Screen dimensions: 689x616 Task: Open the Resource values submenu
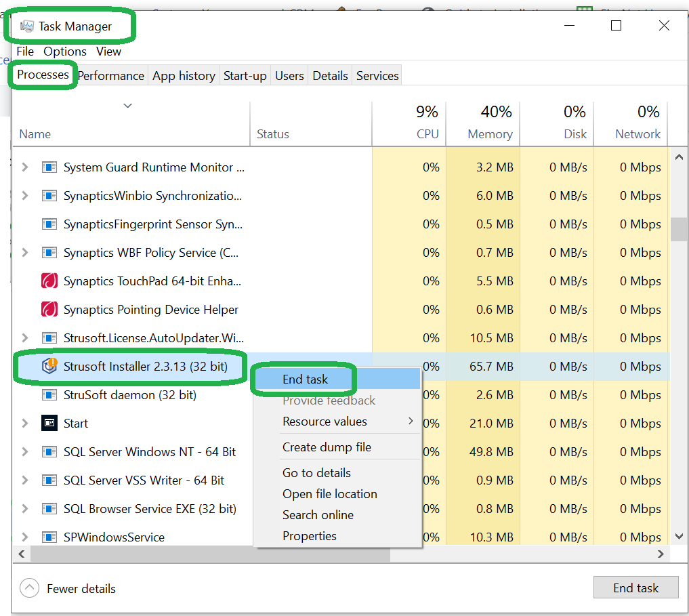pyautogui.click(x=337, y=422)
